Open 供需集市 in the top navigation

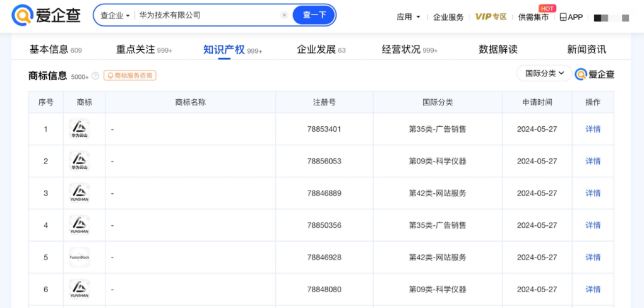coord(534,17)
